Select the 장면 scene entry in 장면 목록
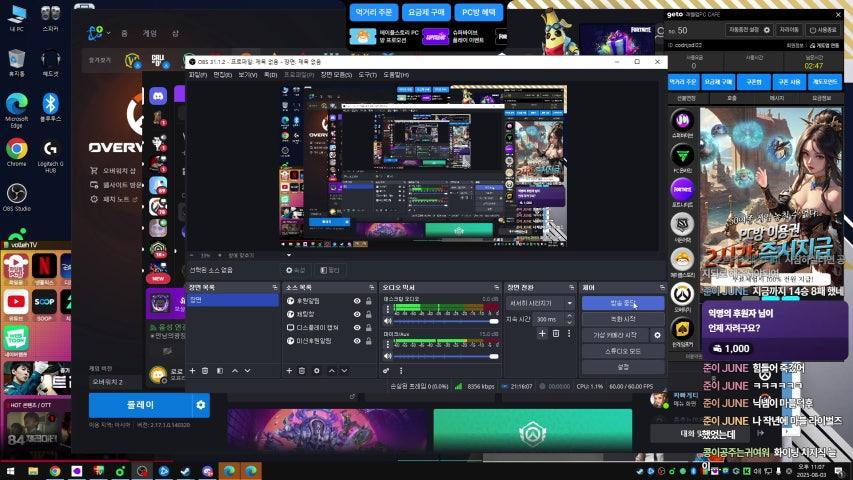853x480 pixels. [233, 300]
